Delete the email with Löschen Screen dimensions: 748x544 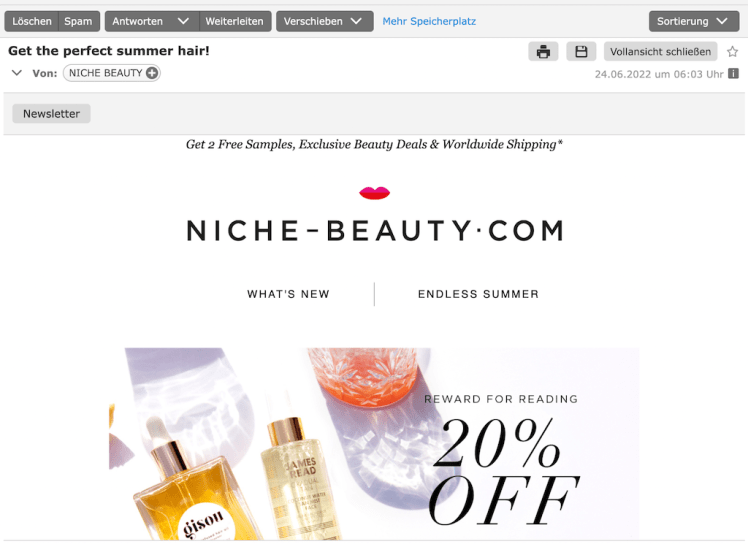pos(31,21)
